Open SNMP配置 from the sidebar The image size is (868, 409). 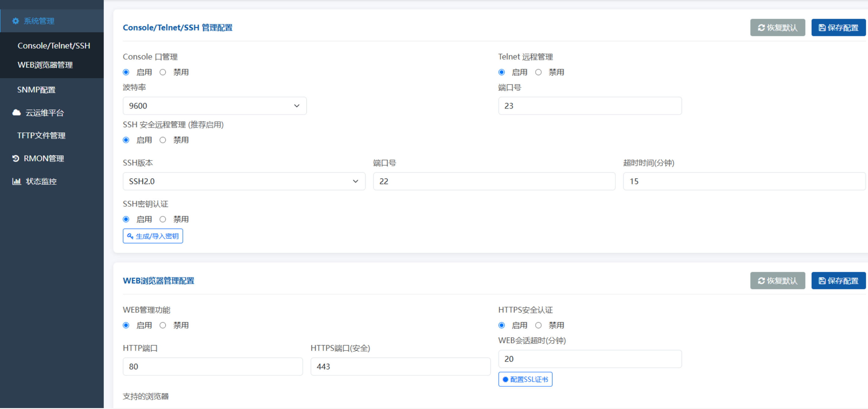[36, 89]
